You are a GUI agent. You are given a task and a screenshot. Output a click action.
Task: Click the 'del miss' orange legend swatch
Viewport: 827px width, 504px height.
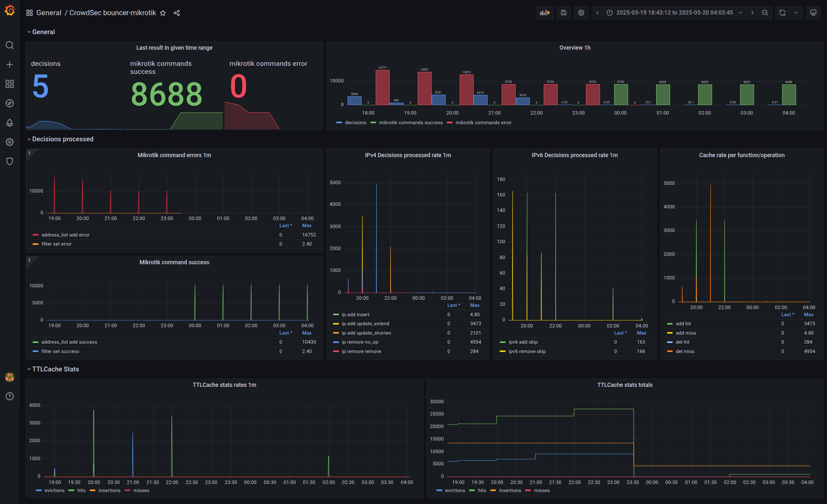670,351
